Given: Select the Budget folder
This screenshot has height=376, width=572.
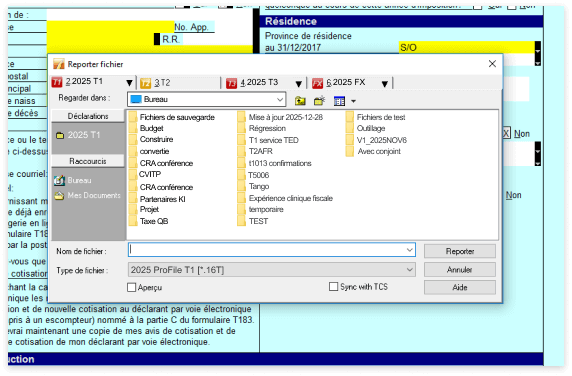Looking at the screenshot, I should (147, 128).
